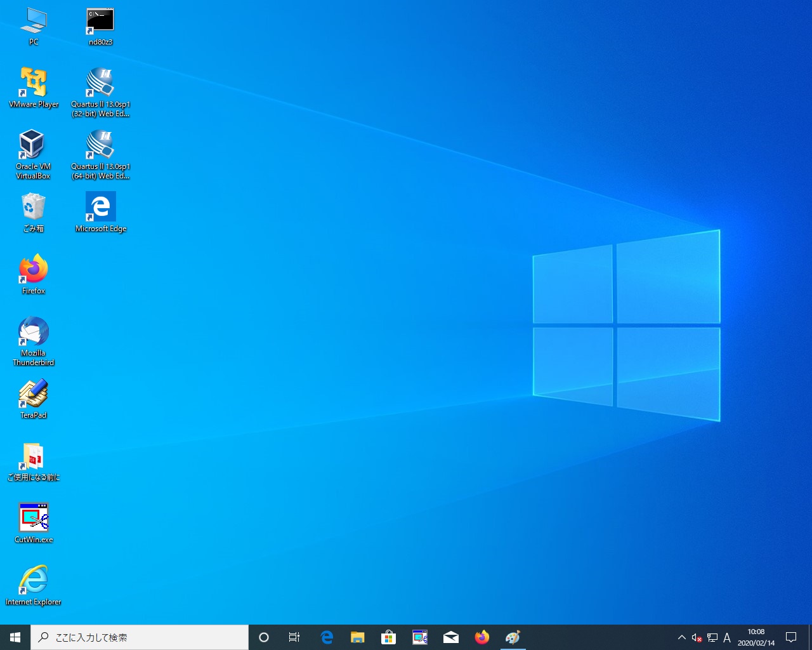
Task: Select Quartus II 13.0sp1 32-bit shortcut
Action: pyautogui.click(x=100, y=93)
